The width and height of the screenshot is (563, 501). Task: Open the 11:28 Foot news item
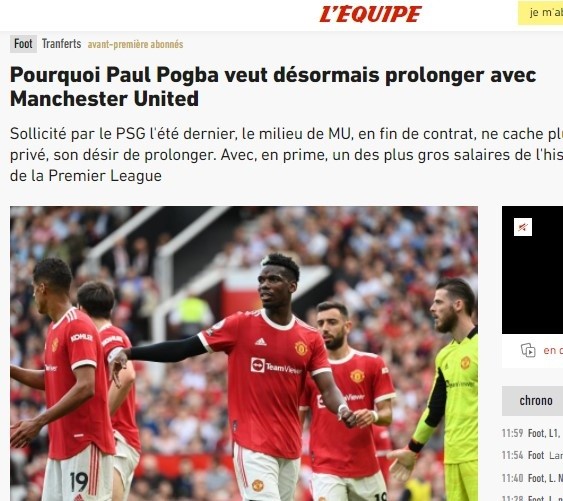(x=532, y=498)
